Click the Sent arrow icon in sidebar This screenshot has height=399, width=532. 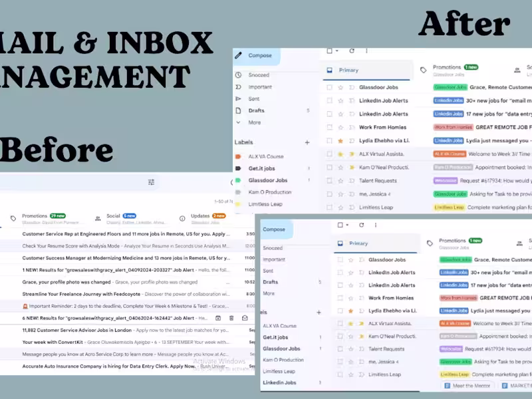coord(239,98)
